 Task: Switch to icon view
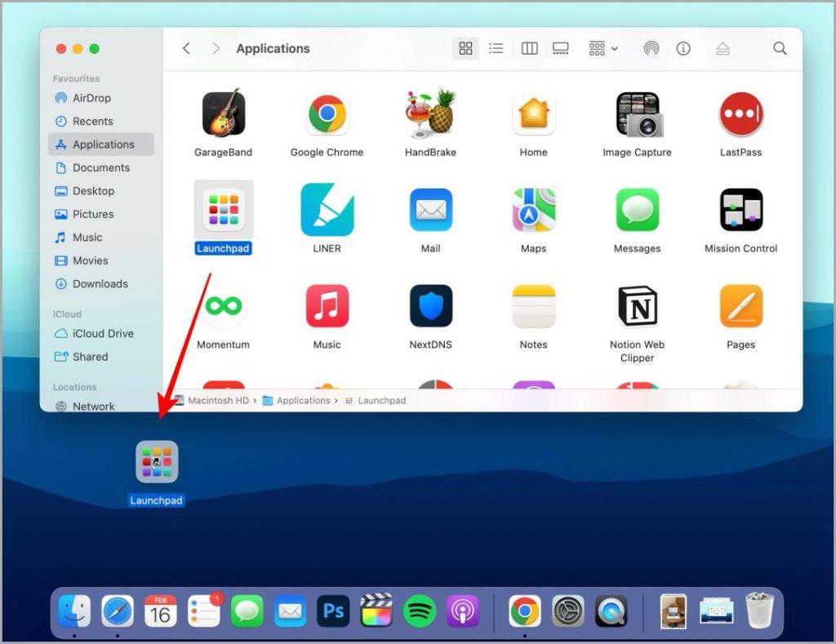coord(465,48)
